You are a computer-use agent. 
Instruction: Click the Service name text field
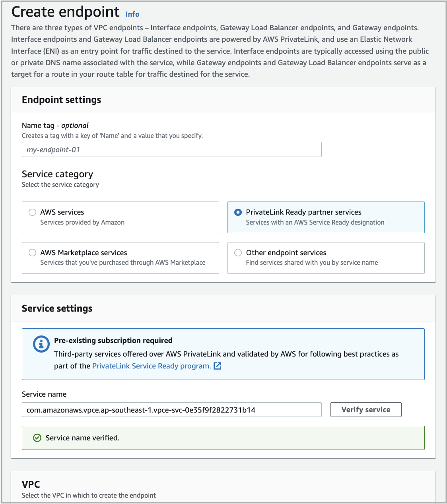[171, 409]
